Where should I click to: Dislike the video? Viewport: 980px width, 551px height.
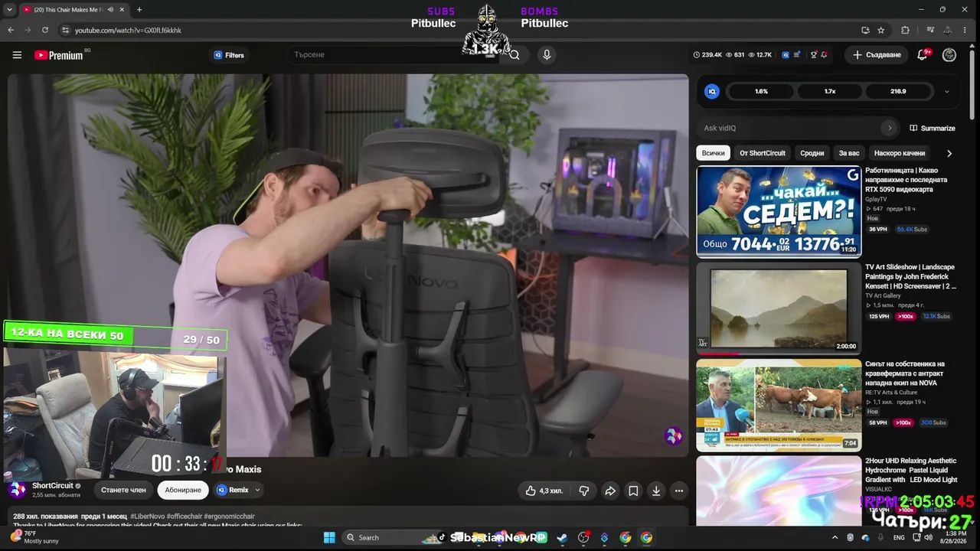tap(583, 491)
